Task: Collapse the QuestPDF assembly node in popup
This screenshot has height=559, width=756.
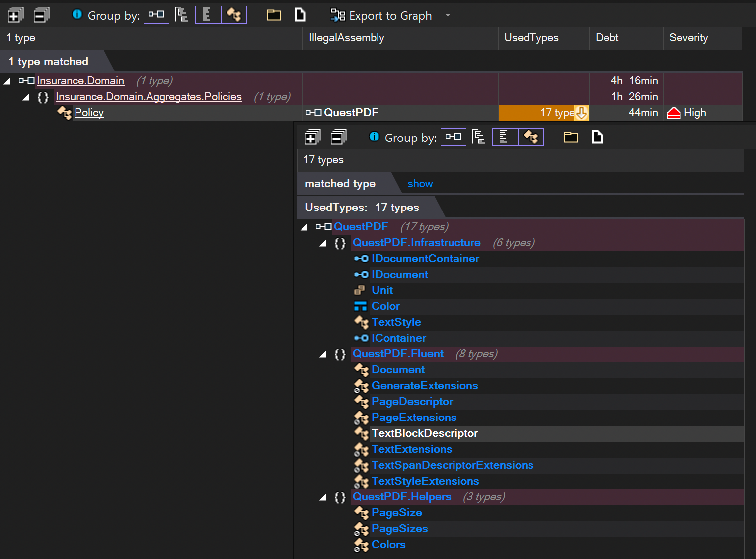Action: (304, 227)
